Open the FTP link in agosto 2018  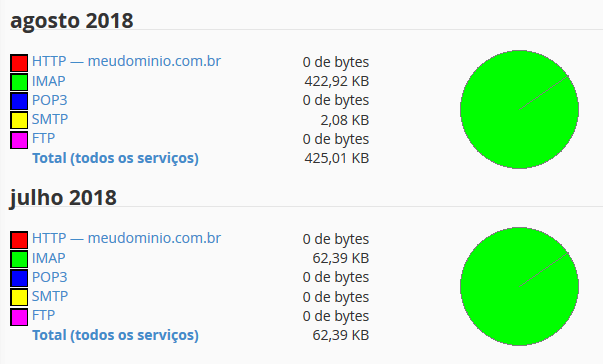pyautogui.click(x=43, y=138)
